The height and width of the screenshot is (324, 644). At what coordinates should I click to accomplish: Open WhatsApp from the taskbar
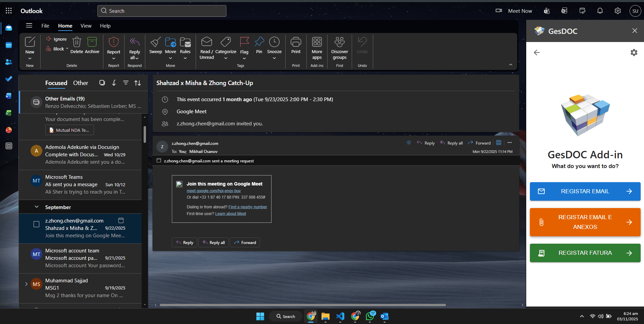click(x=370, y=316)
